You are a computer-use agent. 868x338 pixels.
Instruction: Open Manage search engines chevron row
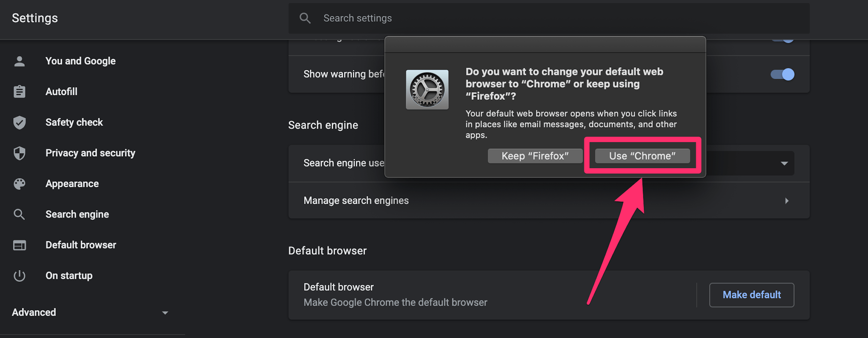click(x=549, y=200)
